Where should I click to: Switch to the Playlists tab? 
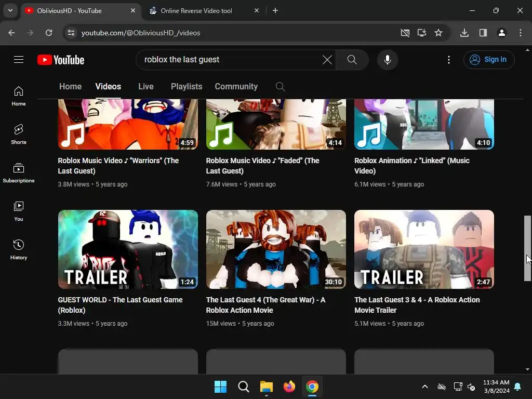coord(187,87)
